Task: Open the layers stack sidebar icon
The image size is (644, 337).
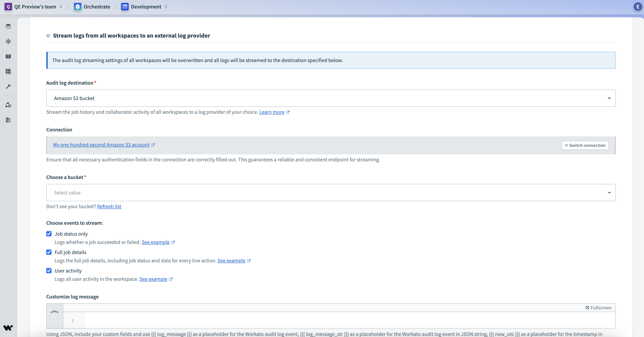Action: [x=8, y=26]
